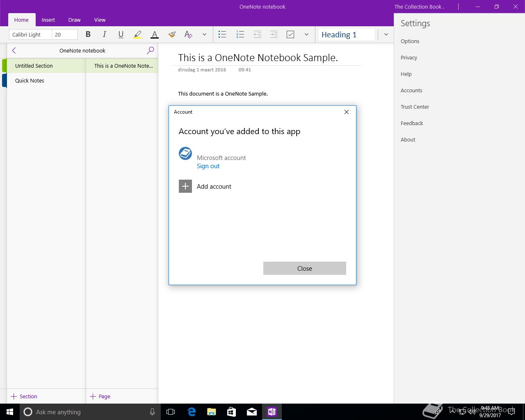Click the Add account label
525x420 pixels.
(214, 186)
